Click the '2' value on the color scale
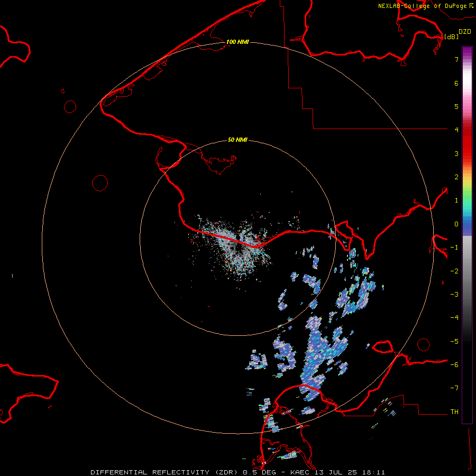Viewport: 476px width, 476px height. pos(456,177)
